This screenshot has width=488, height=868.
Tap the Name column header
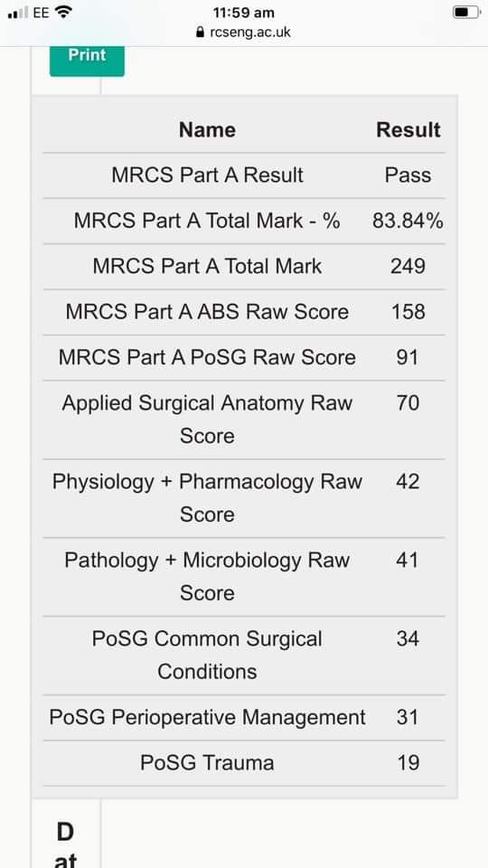(208, 130)
